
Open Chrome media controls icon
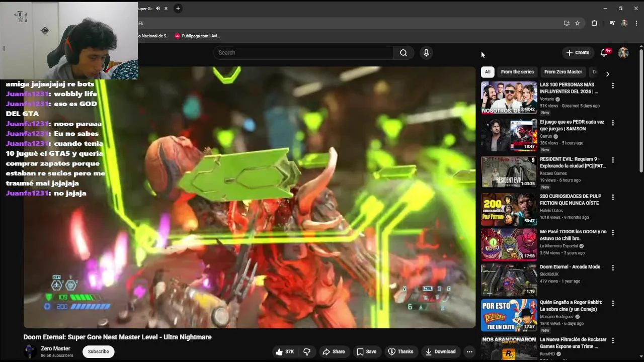tap(612, 23)
